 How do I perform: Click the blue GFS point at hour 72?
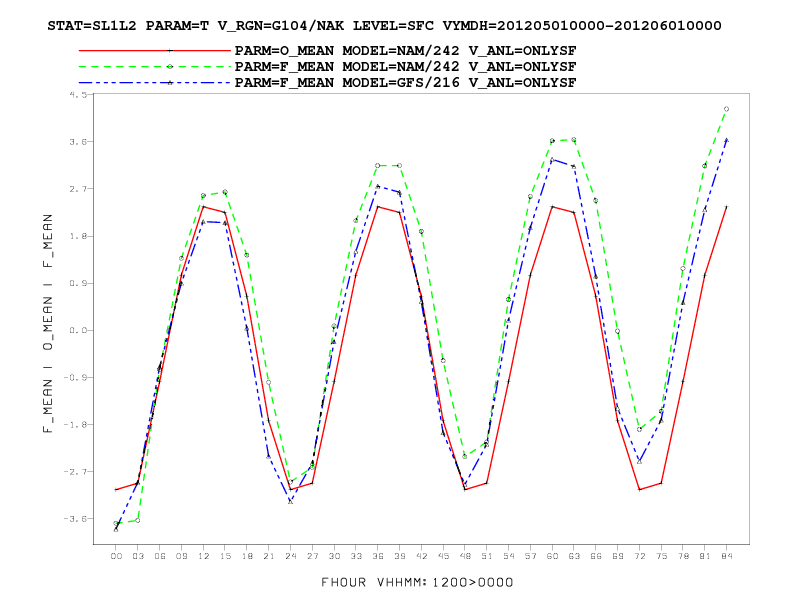click(x=639, y=462)
